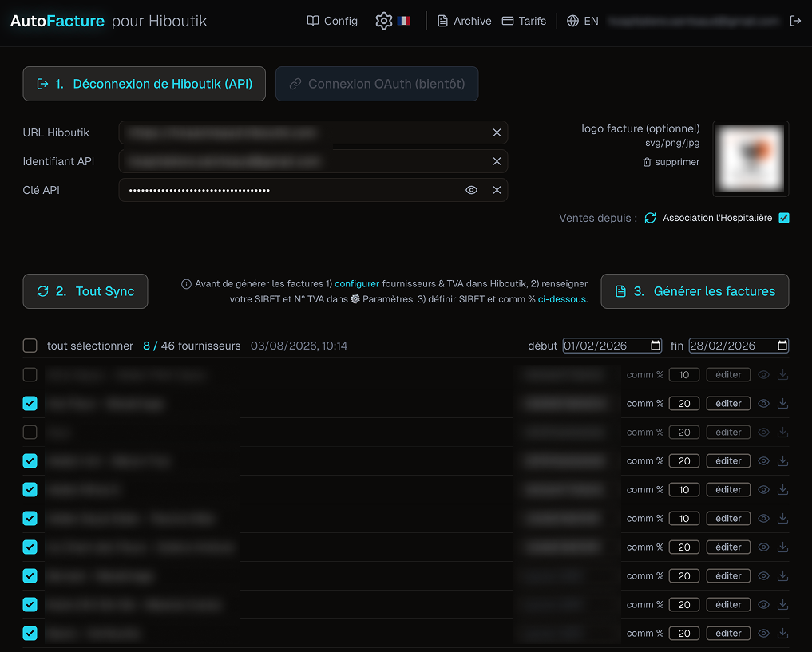
Task: Open the fin date picker calendar
Action: (x=782, y=345)
